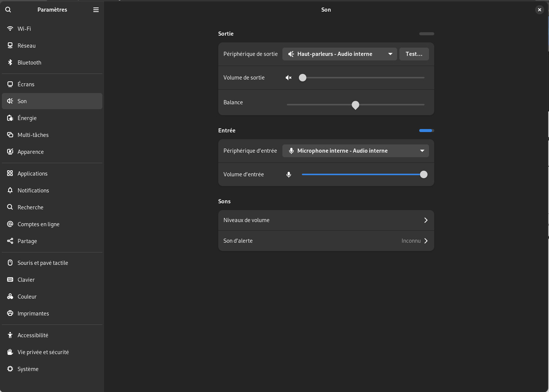Open the Périphérique d'entrée microphone dropdown
Screen dimensions: 549x392
pyautogui.click(x=355, y=151)
